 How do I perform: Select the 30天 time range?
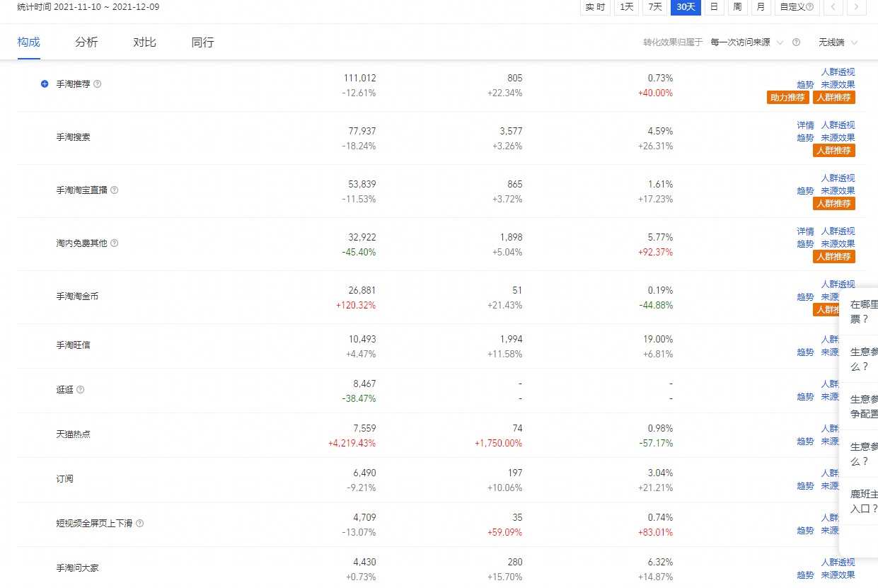[x=686, y=7]
